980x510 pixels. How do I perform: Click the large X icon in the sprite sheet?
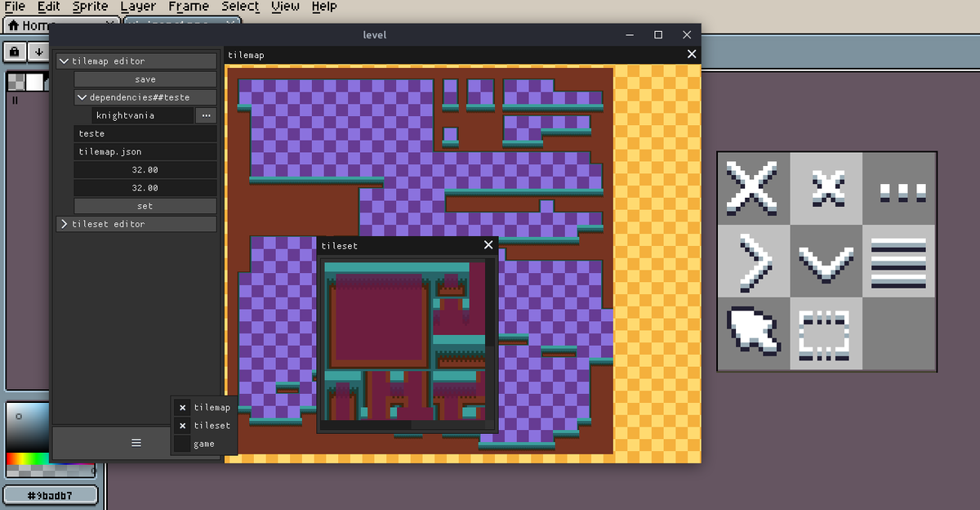click(753, 188)
